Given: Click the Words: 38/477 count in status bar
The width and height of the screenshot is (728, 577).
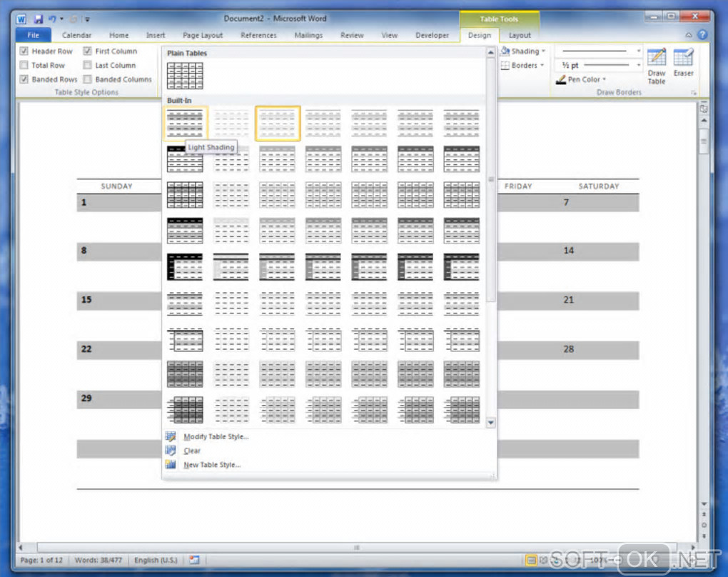Looking at the screenshot, I should click(x=98, y=561).
